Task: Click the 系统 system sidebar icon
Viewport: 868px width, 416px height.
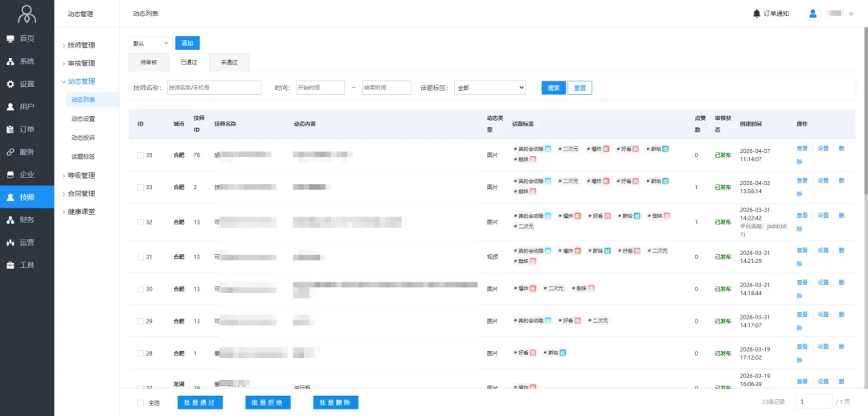Action: 10,61
